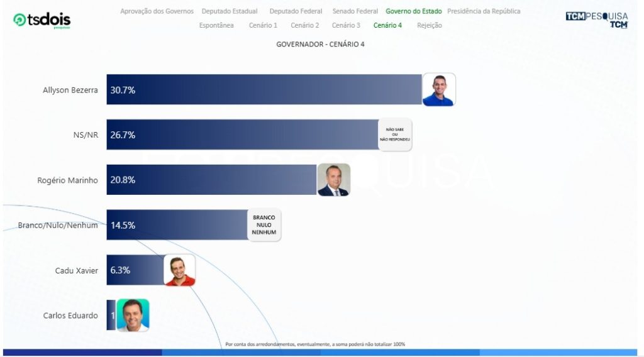The width and height of the screenshot is (644, 357).
Task: Click the Allyson Bezerra 30.7% bar
Action: click(264, 90)
